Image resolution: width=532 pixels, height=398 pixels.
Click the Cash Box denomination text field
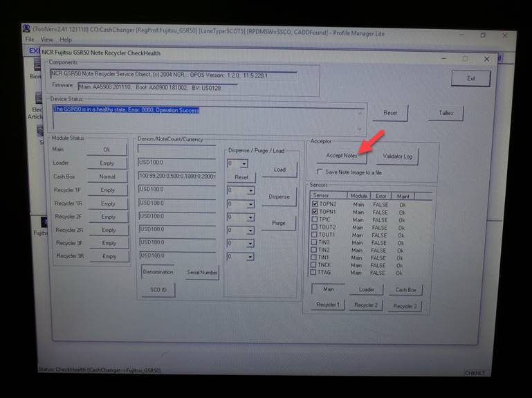click(177, 176)
